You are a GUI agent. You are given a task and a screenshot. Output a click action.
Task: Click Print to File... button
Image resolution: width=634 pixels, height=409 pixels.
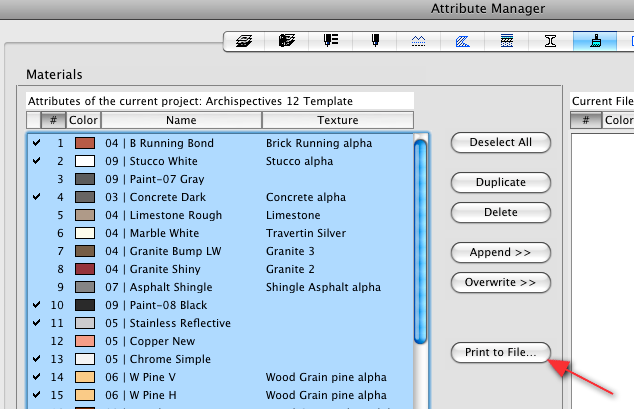pyautogui.click(x=501, y=352)
